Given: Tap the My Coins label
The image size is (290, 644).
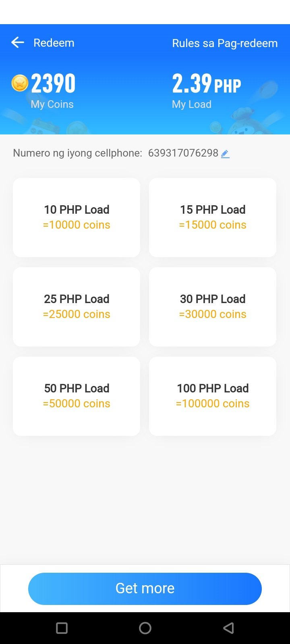Looking at the screenshot, I should click(52, 104).
